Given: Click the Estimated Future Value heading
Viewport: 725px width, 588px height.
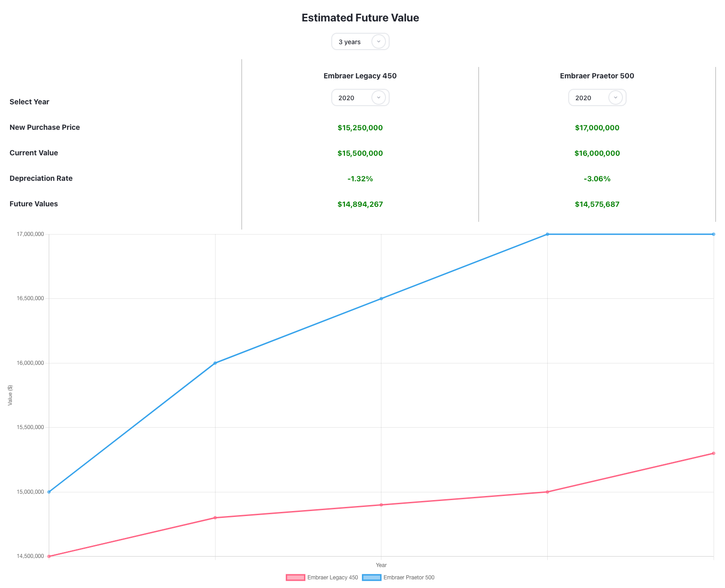Looking at the screenshot, I should [360, 18].
